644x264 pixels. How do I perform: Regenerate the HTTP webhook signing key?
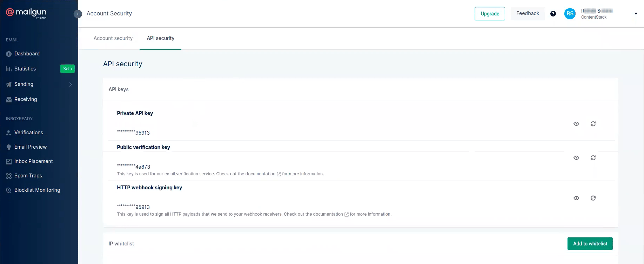[x=593, y=198]
